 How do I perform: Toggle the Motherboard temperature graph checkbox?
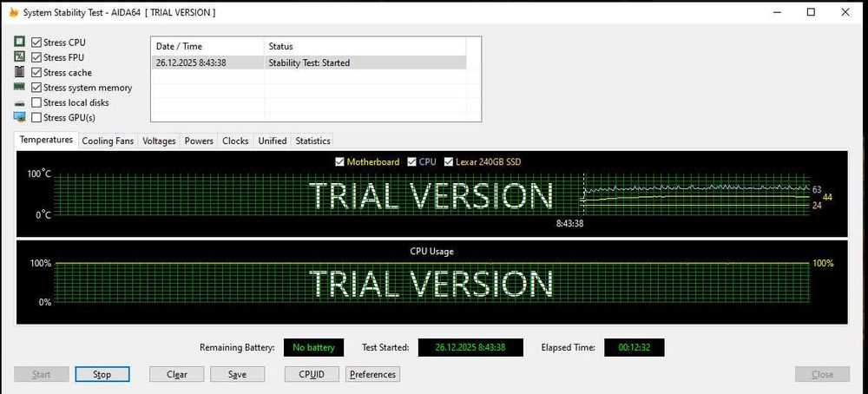pos(340,161)
